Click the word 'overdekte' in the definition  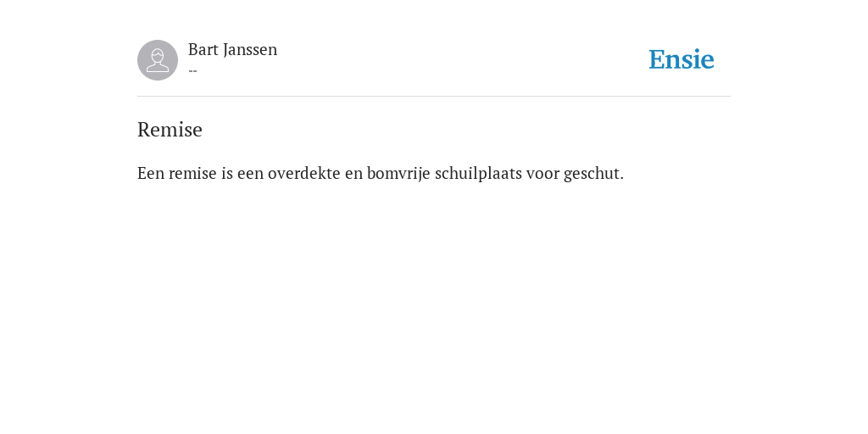coord(304,173)
